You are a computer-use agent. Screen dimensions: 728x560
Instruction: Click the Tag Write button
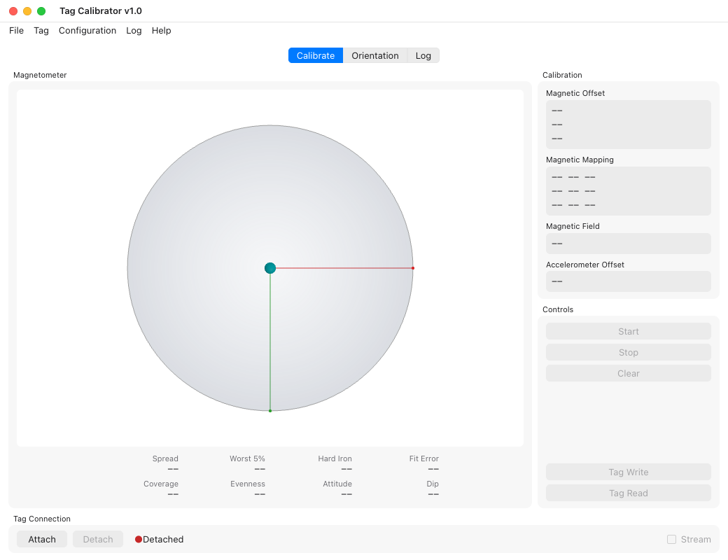628,472
